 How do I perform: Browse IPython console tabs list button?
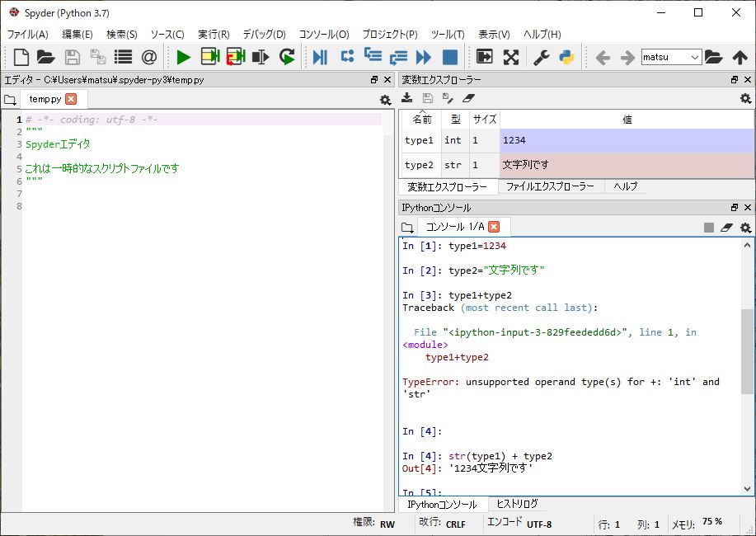407,228
